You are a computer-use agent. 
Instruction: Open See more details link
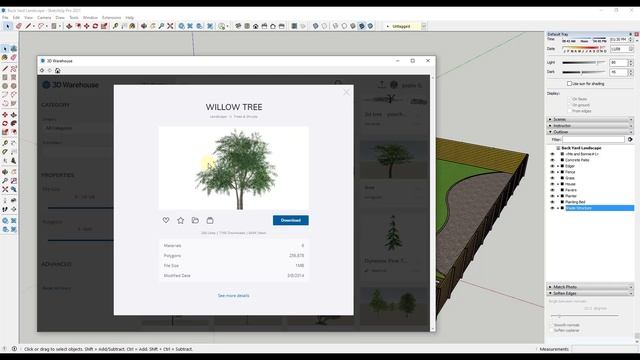233,296
